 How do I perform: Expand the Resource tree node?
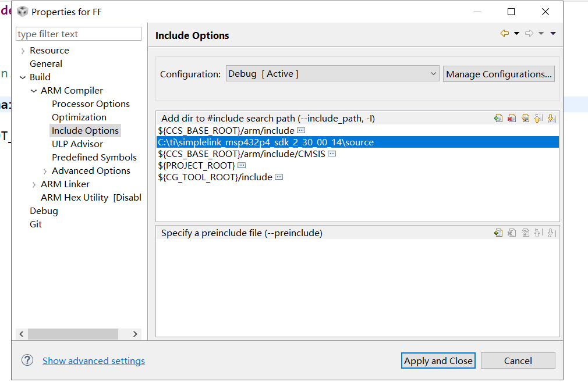tap(23, 51)
